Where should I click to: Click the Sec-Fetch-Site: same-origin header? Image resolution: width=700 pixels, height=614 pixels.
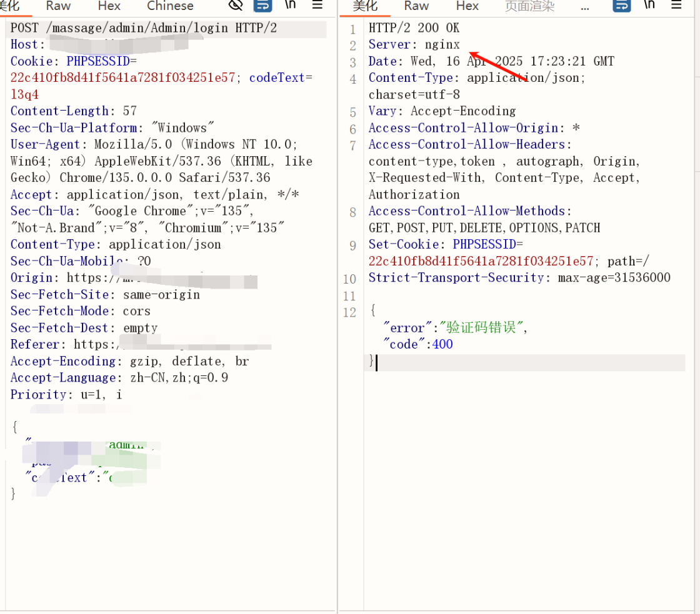point(105,295)
